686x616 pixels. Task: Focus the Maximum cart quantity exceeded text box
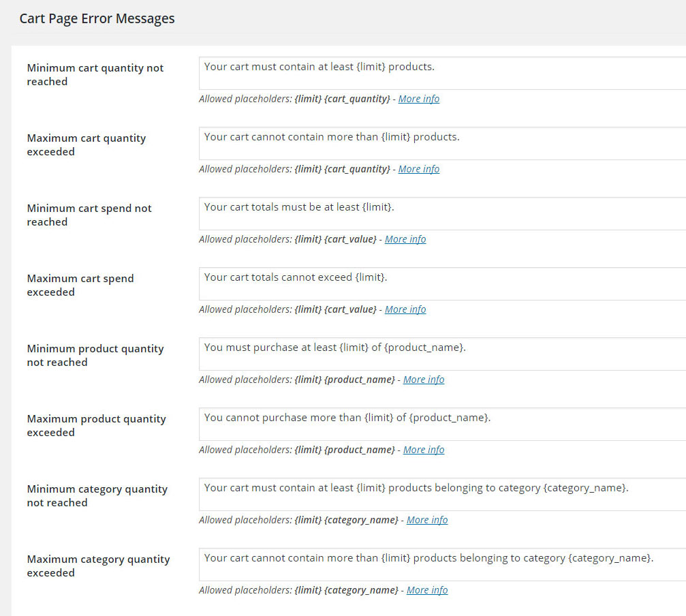click(443, 143)
